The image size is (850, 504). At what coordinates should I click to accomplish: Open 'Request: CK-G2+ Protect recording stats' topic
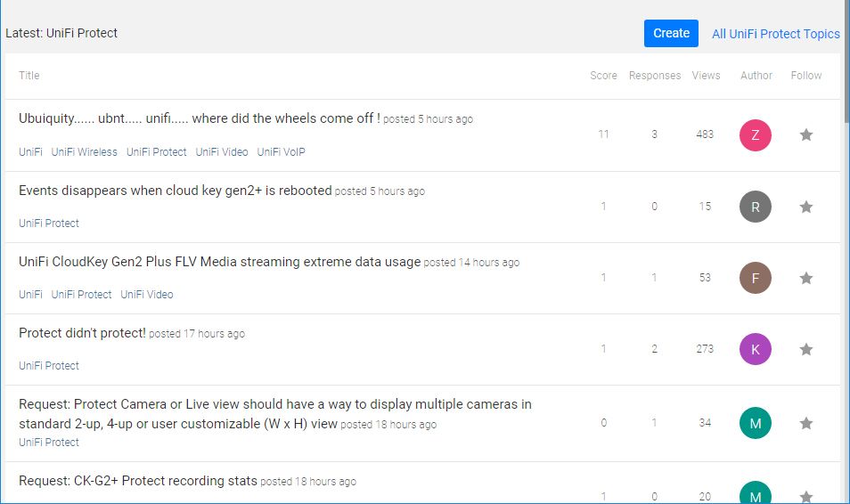click(x=137, y=481)
